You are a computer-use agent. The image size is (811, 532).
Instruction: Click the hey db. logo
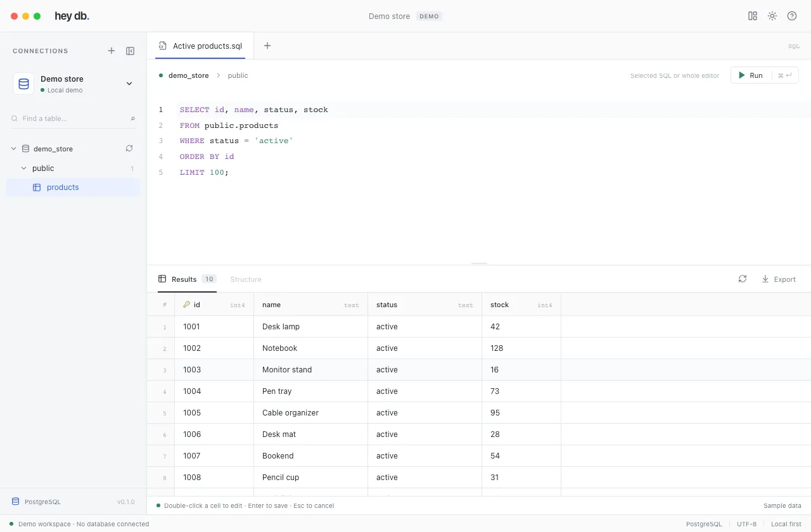72,16
